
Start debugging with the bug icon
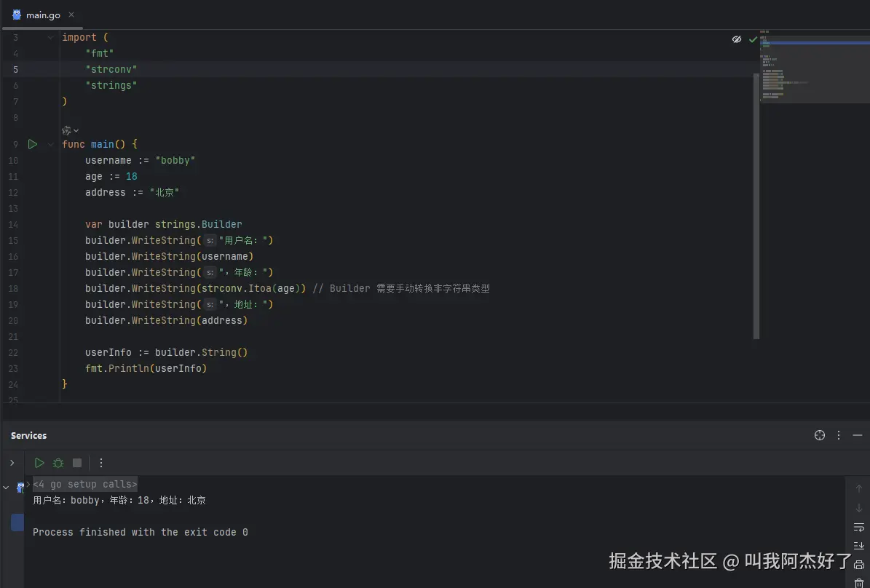pos(58,463)
